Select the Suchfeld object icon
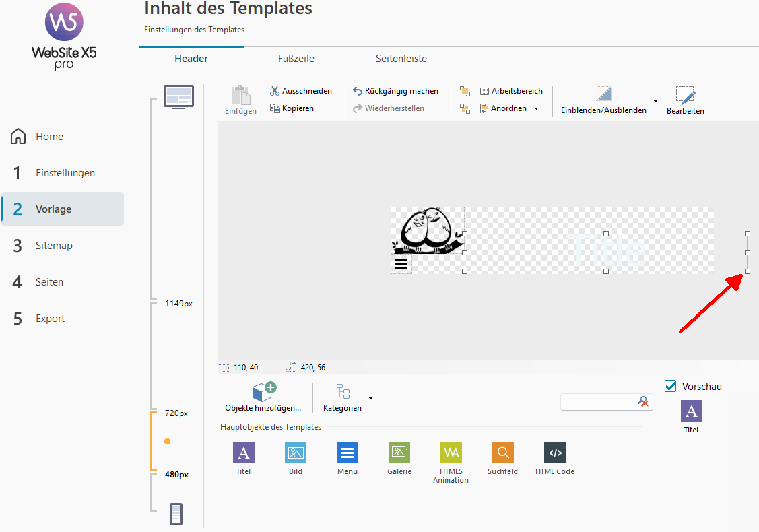Image resolution: width=759 pixels, height=532 pixels. tap(503, 453)
